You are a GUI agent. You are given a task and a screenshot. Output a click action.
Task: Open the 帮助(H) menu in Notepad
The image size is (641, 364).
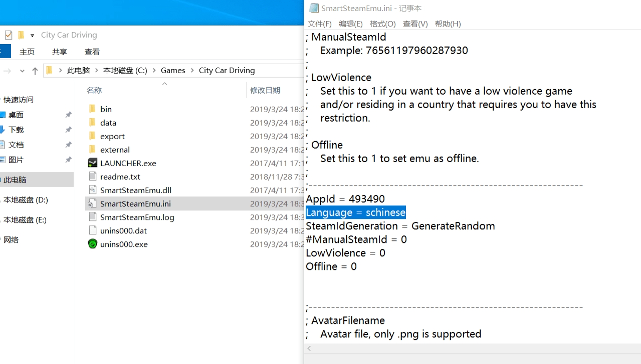click(448, 24)
